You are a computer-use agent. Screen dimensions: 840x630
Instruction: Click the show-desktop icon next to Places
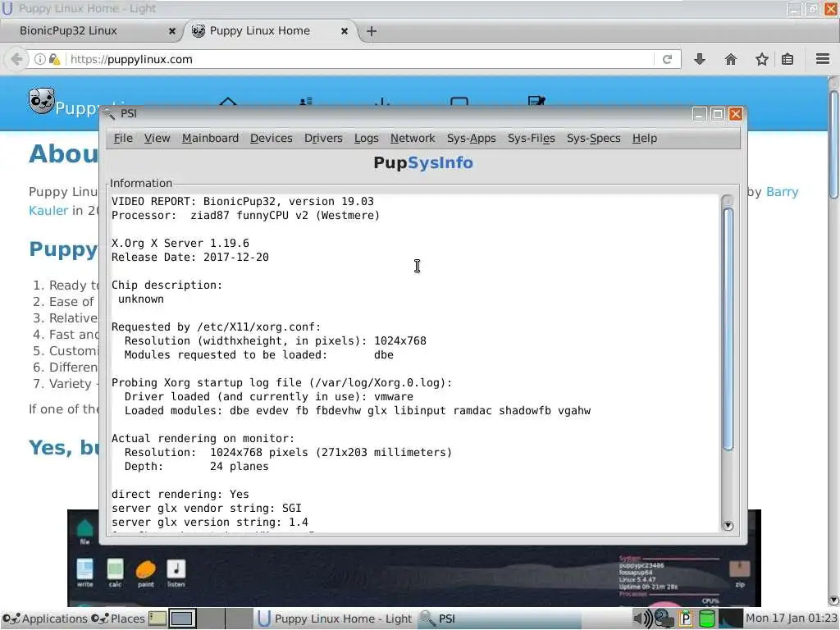point(157,619)
